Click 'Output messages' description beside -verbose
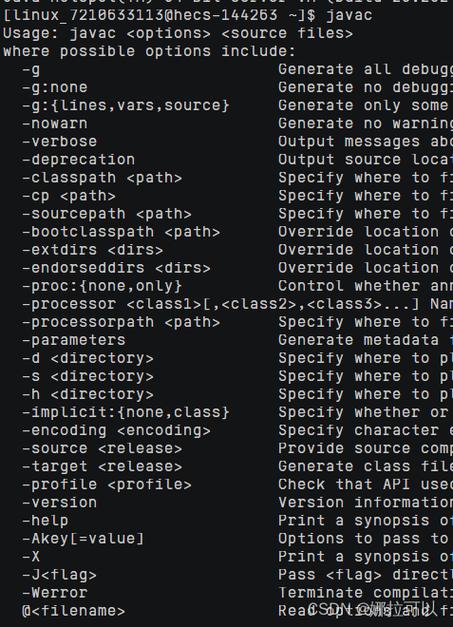The height and width of the screenshot is (627, 453). [x=349, y=142]
